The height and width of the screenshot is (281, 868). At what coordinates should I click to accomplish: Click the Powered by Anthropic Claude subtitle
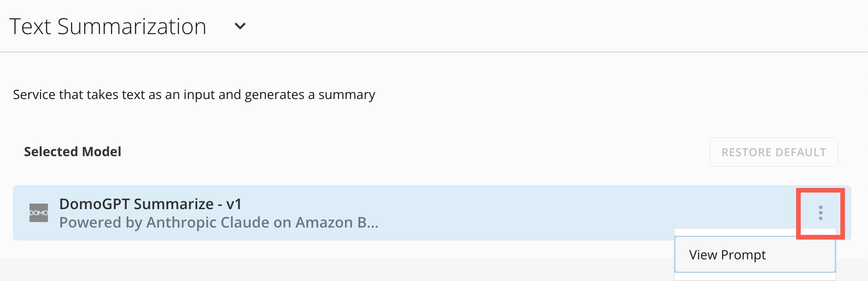tap(218, 222)
